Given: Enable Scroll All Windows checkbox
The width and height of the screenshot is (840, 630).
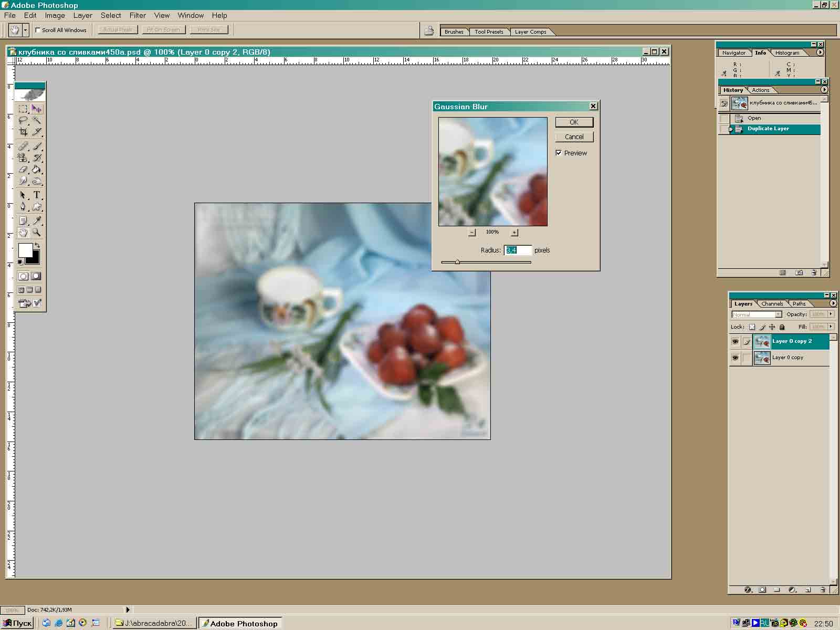Looking at the screenshot, I should (x=38, y=30).
